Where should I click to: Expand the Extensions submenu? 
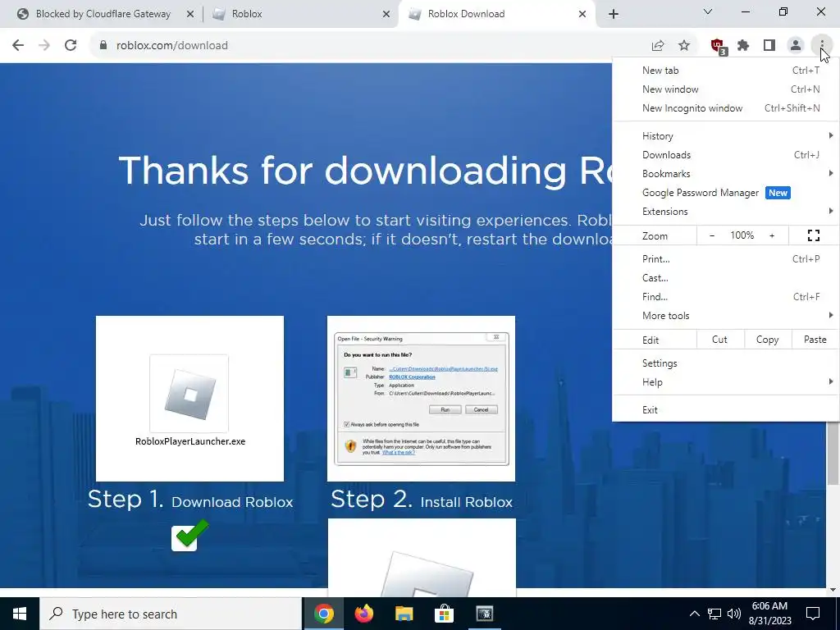tap(725, 211)
